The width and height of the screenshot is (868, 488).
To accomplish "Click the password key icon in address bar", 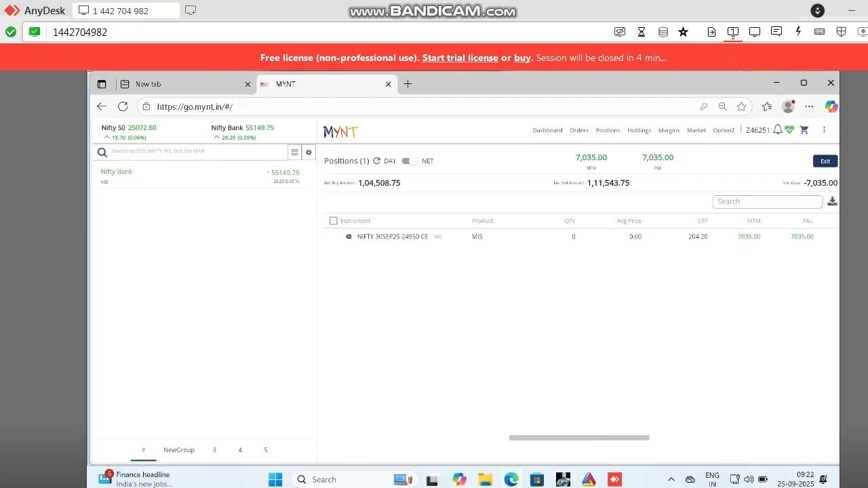I will click(x=704, y=106).
